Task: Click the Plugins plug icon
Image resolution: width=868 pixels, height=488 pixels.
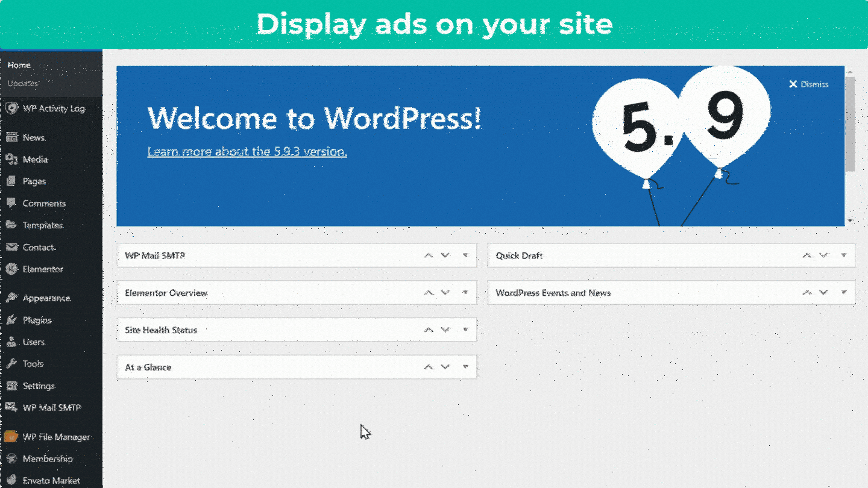Action: click(x=11, y=320)
